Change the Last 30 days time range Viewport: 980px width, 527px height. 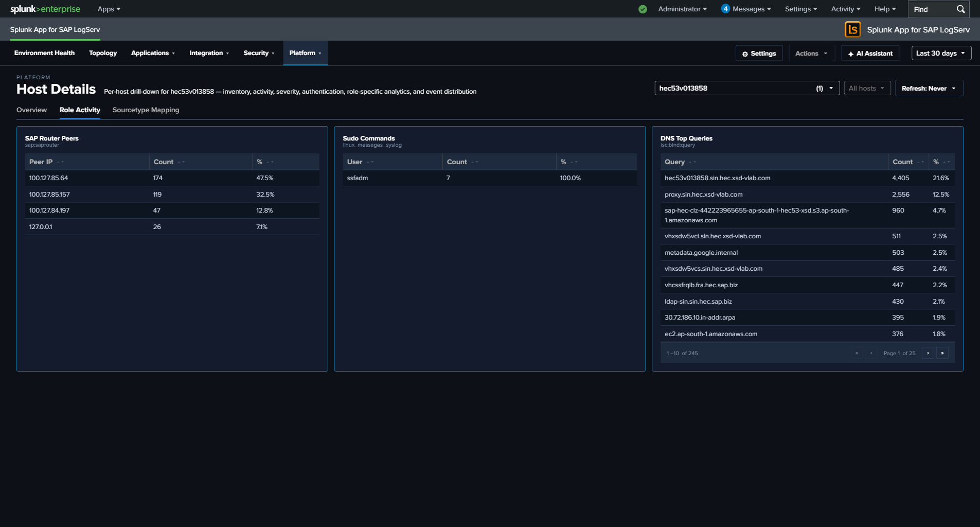[941, 53]
